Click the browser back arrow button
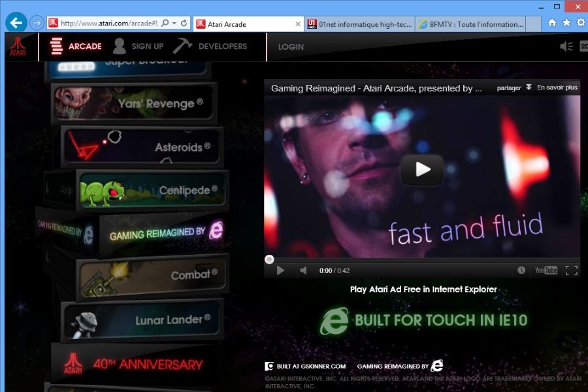The image size is (588, 392). pyautogui.click(x=16, y=23)
